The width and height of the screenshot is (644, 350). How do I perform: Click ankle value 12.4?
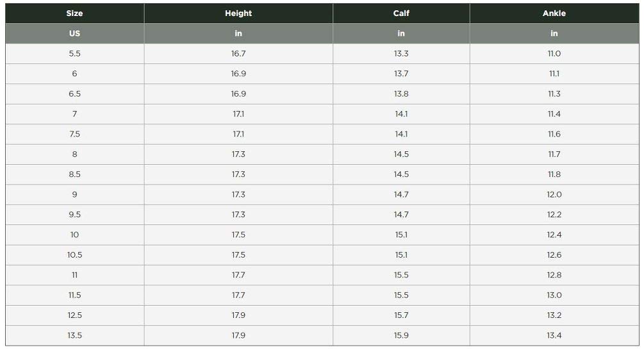pos(554,235)
